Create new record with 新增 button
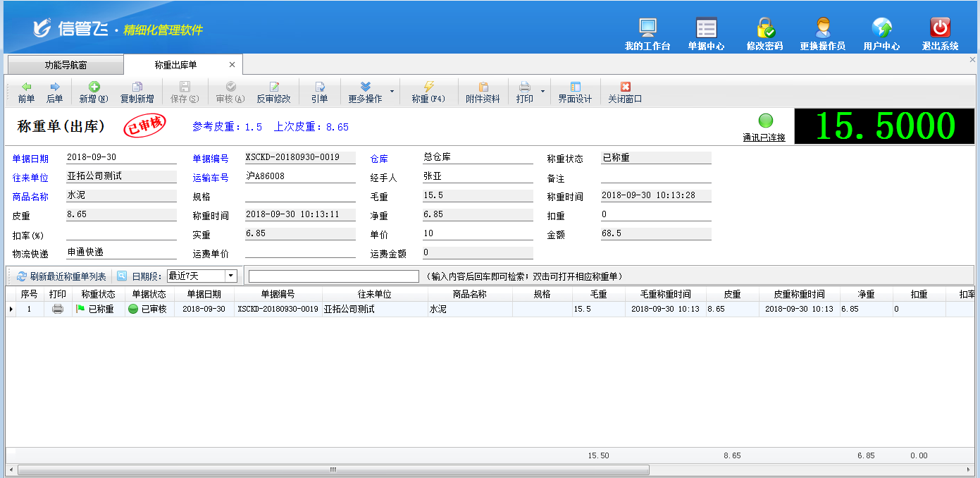The height and width of the screenshot is (478, 980). [94, 92]
